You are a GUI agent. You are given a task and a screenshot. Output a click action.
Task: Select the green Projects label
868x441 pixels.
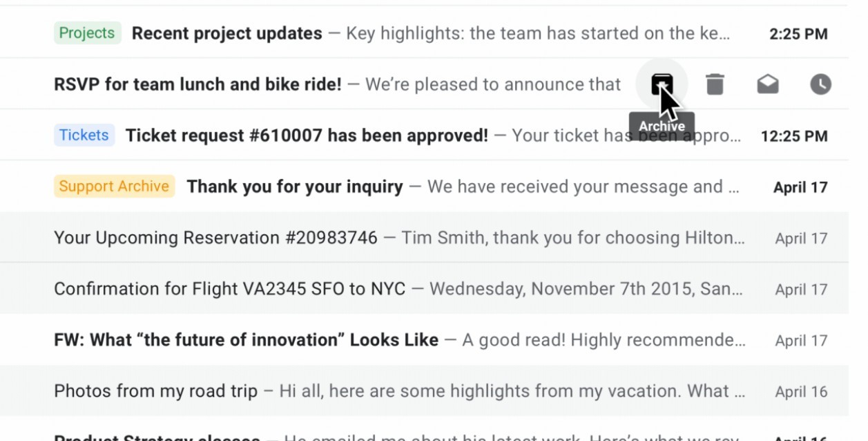pos(87,33)
